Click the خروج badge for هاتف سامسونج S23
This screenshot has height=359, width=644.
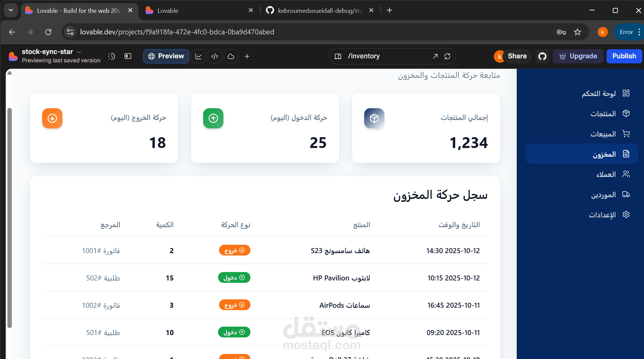(x=235, y=250)
